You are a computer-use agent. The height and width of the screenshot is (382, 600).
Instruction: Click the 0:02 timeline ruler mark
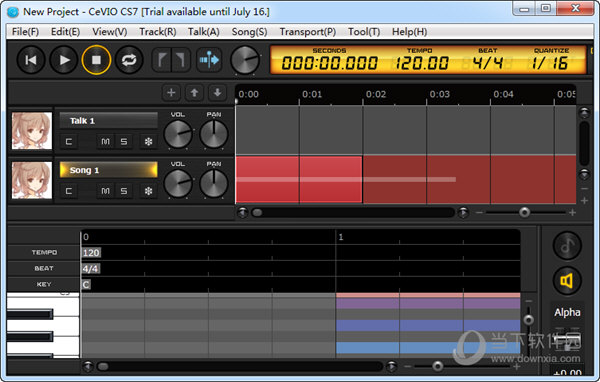pos(375,94)
